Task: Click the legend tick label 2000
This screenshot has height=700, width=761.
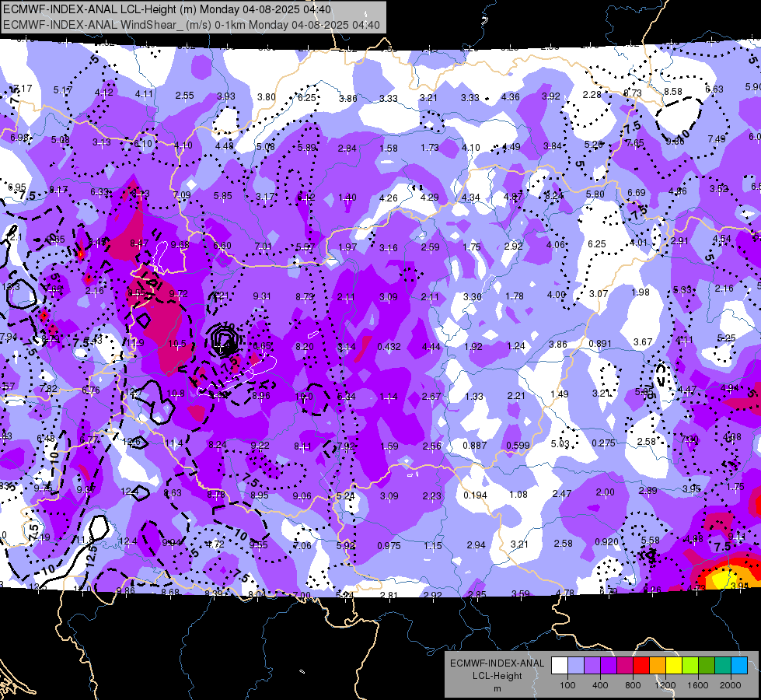Action: [x=731, y=685]
